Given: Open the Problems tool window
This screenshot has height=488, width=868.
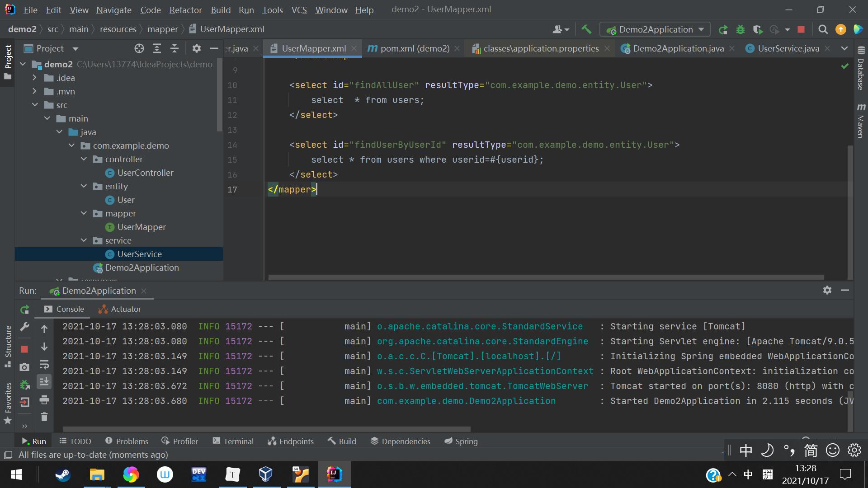Looking at the screenshot, I should [126, 441].
